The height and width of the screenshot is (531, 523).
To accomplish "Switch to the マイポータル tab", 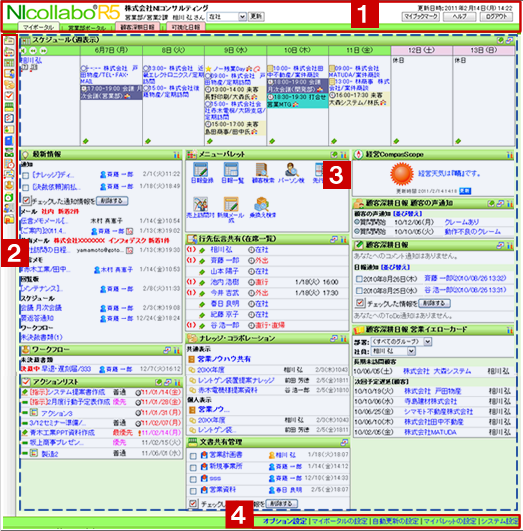I will click(x=38, y=27).
